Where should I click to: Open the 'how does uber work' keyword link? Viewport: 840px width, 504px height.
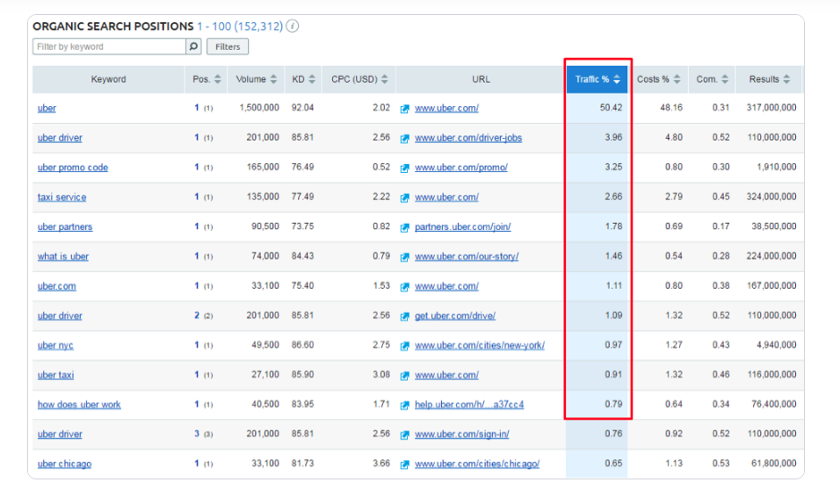(x=79, y=405)
